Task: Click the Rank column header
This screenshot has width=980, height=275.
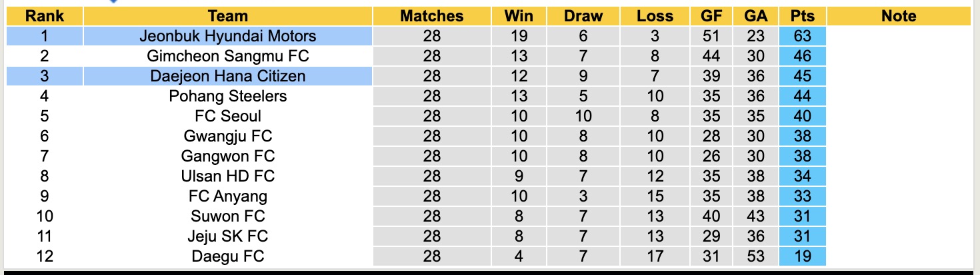Action: (45, 16)
